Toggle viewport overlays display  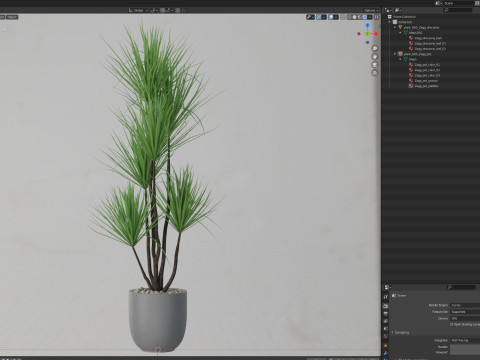pos(331,17)
